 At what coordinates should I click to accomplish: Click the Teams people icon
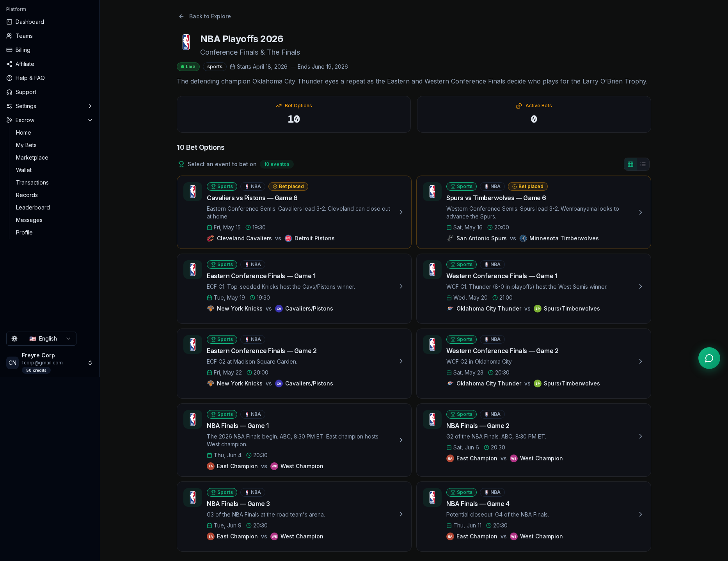[x=9, y=36]
